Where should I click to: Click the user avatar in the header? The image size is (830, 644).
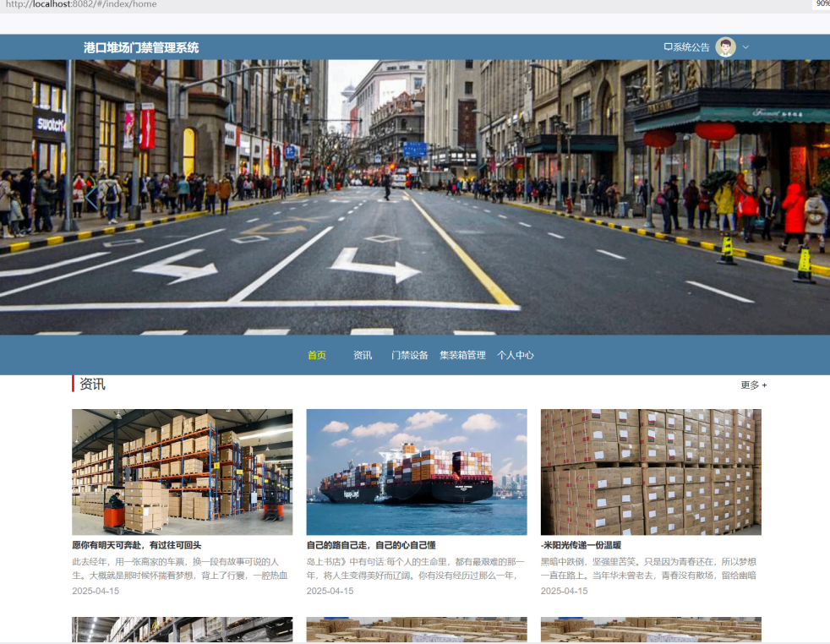[x=725, y=47]
